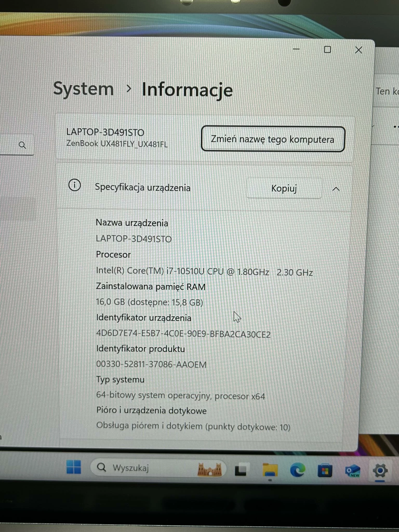The height and width of the screenshot is (532, 399).
Task: Copy device specs with Kopiuj button
Action: (284, 188)
